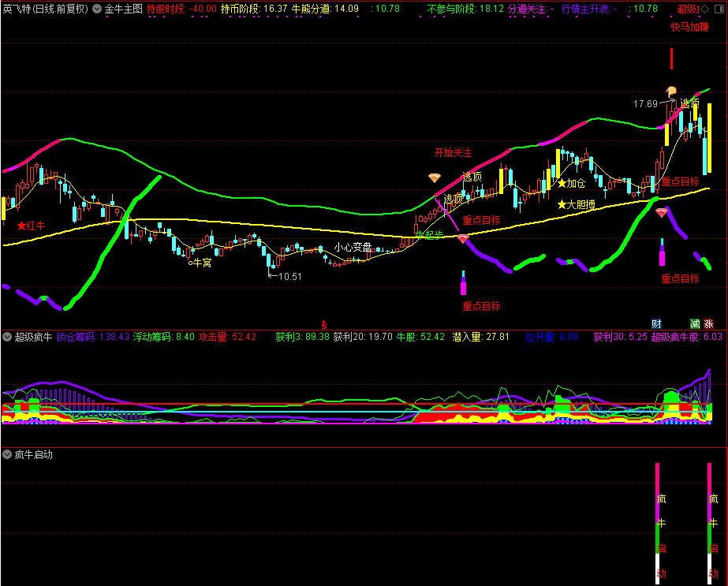Click the 10.51 low price label
Viewport: 728px width, 586px height.
pos(290,277)
